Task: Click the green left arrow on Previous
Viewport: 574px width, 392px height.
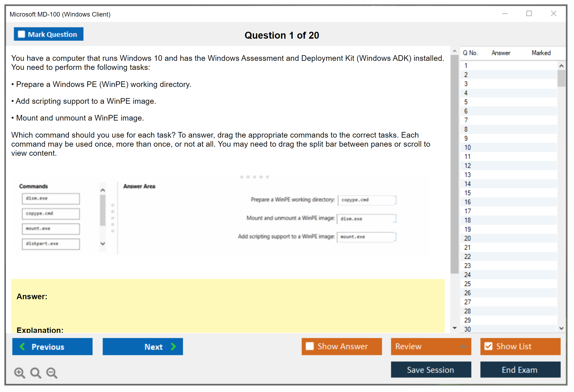Action: pos(22,346)
